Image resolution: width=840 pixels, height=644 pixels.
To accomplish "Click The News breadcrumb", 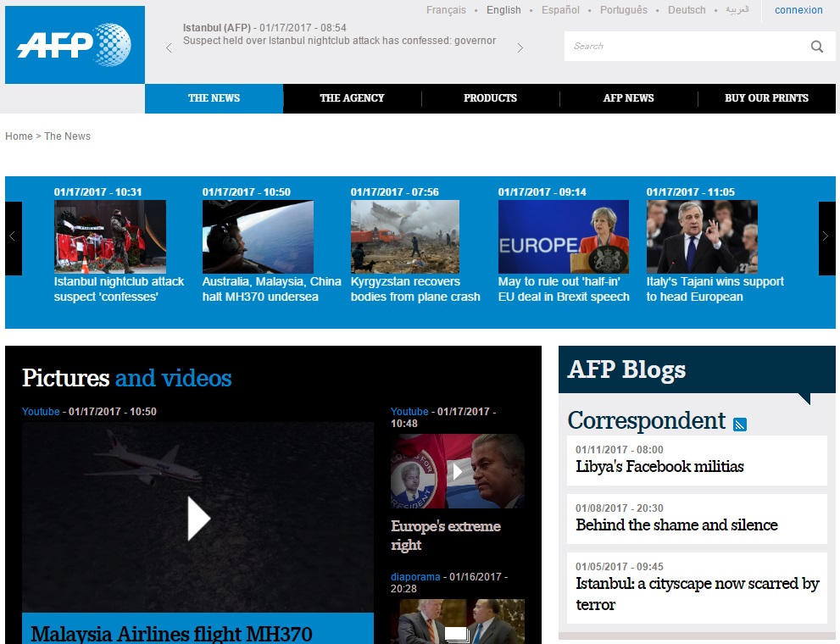I will pyautogui.click(x=67, y=136).
